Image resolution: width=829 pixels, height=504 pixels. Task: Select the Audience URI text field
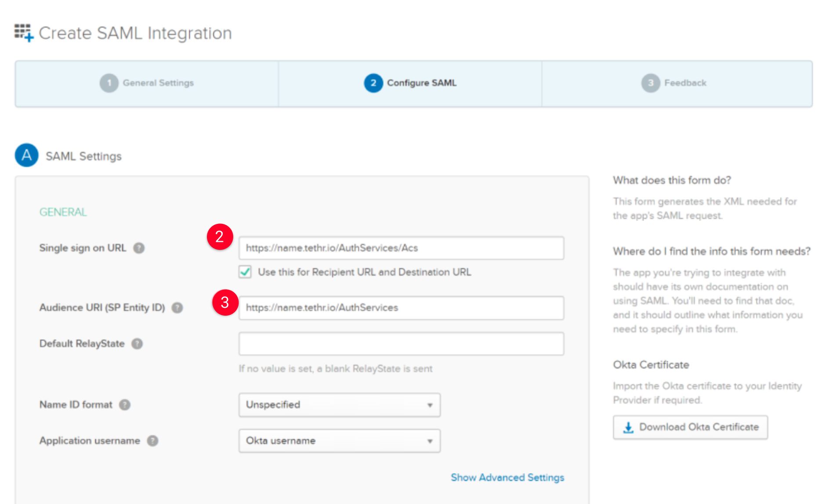pyautogui.click(x=401, y=308)
